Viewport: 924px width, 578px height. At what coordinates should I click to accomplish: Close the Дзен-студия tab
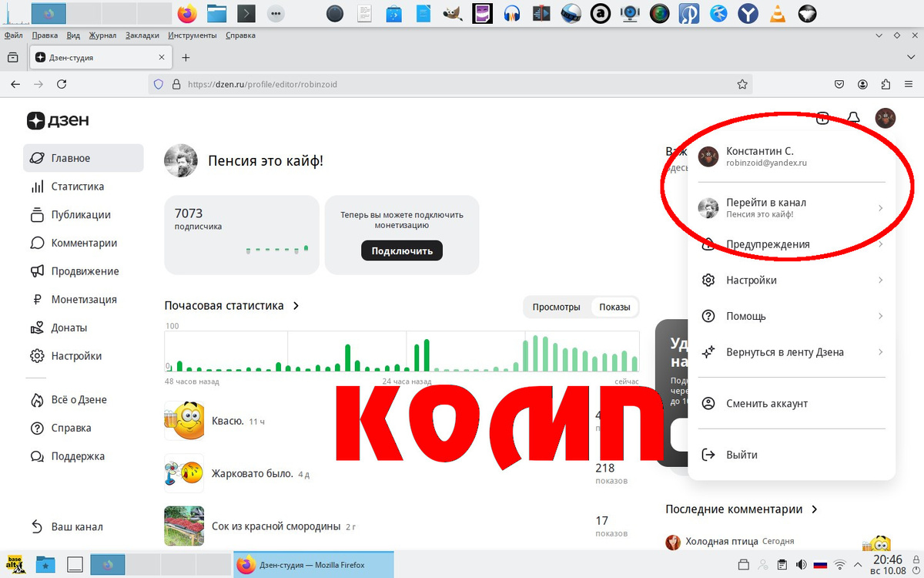[162, 58]
